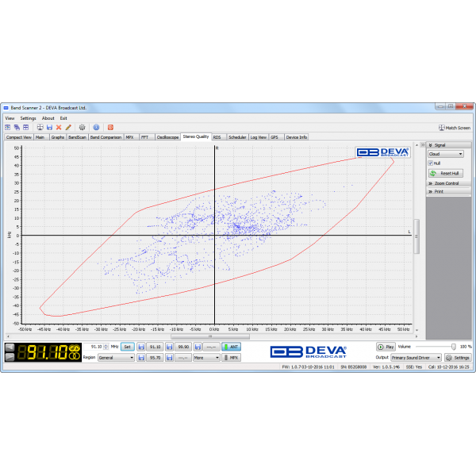476x476 pixels.
Task: Click the Set frequency button
Action: [128, 347]
